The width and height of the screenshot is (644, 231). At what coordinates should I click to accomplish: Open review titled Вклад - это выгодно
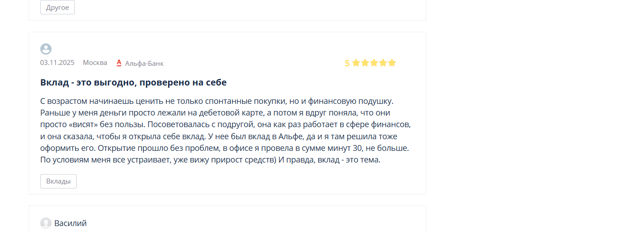click(x=134, y=83)
